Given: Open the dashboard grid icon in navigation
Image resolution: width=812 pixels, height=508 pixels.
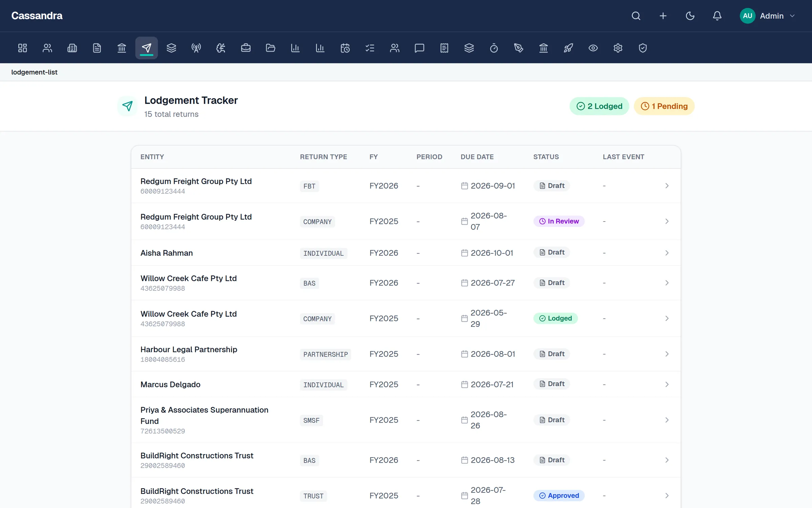Looking at the screenshot, I should click(22, 48).
